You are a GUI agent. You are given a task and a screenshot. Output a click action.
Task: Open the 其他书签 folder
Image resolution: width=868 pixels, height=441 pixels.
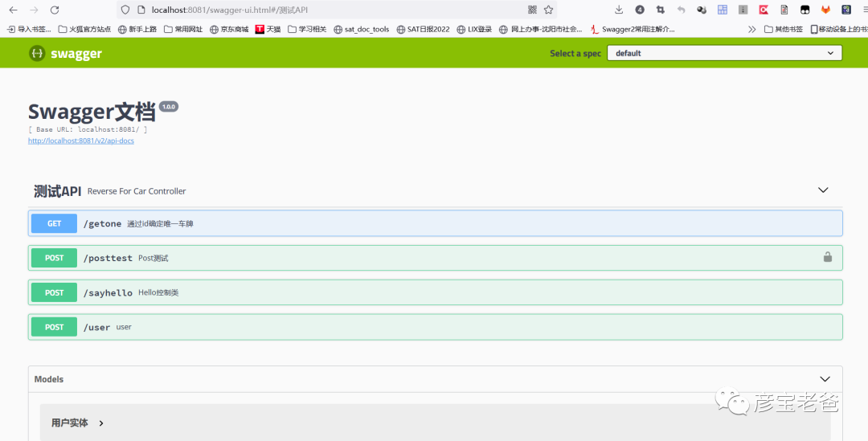point(784,30)
